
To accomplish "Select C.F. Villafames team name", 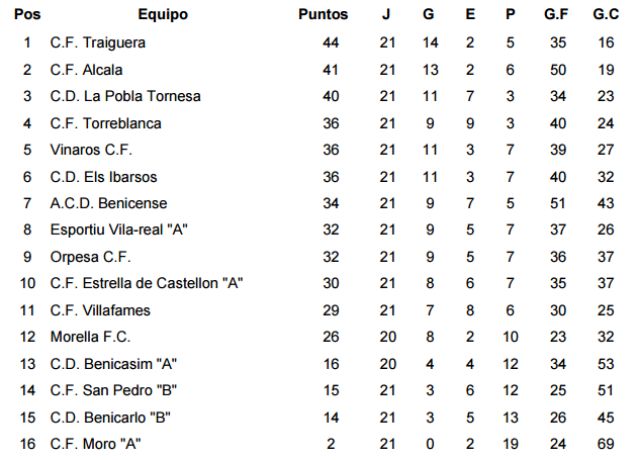I will coord(100,311).
